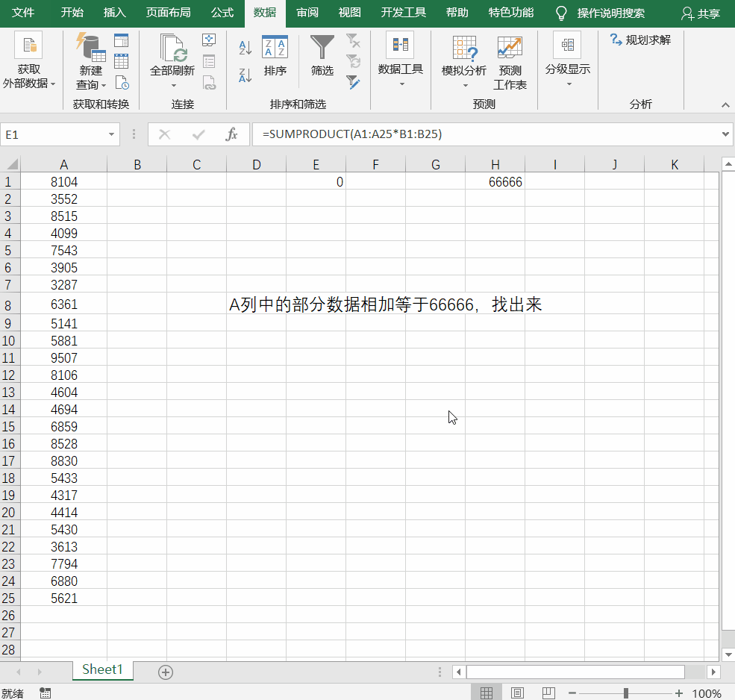Click the Recent Sources icon

(x=122, y=83)
